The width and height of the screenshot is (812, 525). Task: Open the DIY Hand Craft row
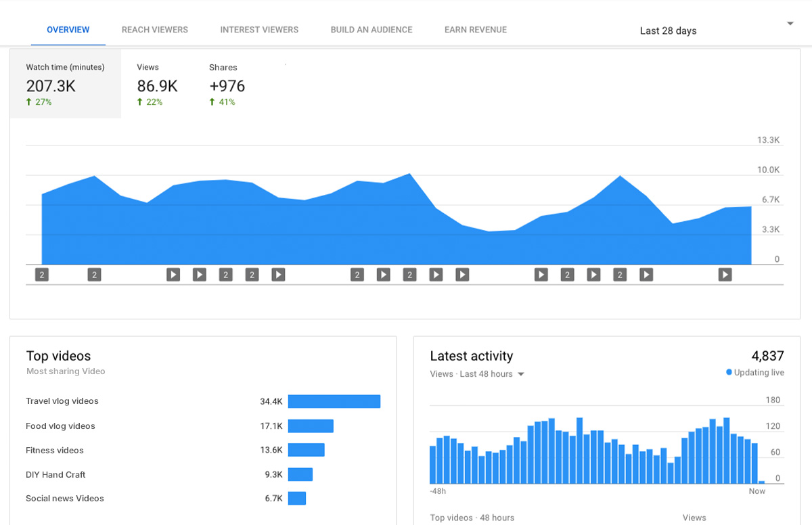203,474
